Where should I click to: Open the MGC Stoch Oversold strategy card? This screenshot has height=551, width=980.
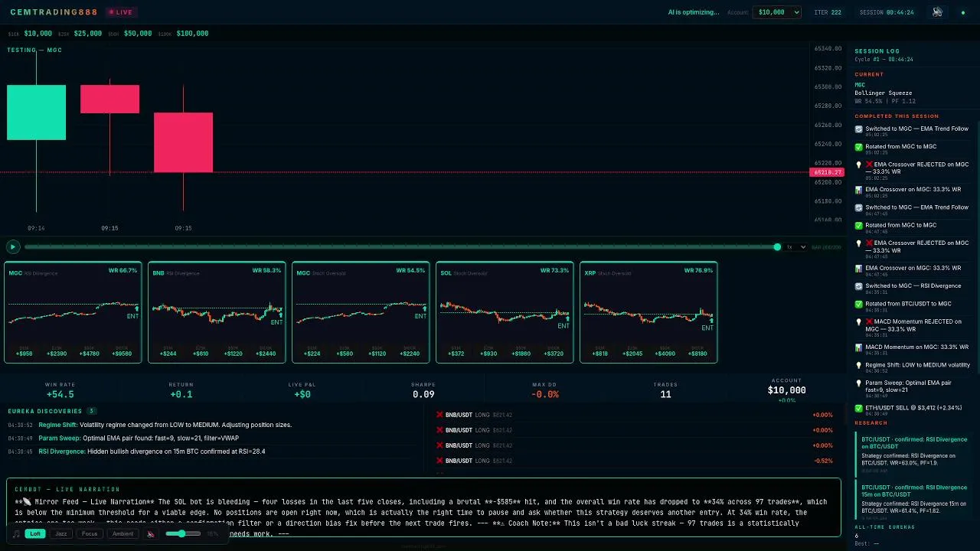coord(361,312)
